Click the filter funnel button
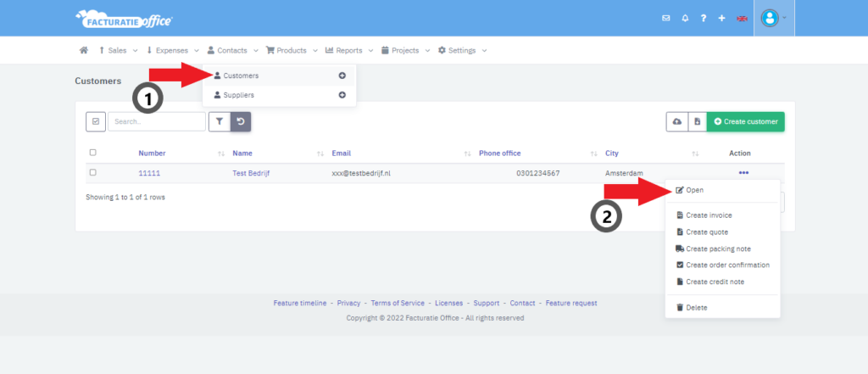868x374 pixels. tap(220, 121)
